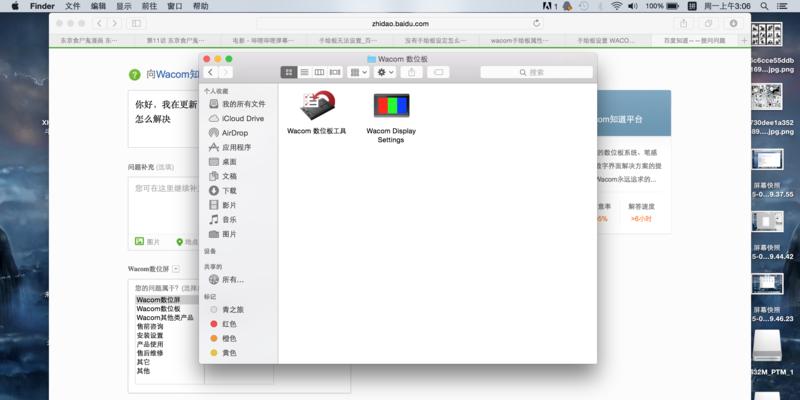The image size is (800, 400).
Task: Go forward in Finder window
Action: [x=226, y=72]
